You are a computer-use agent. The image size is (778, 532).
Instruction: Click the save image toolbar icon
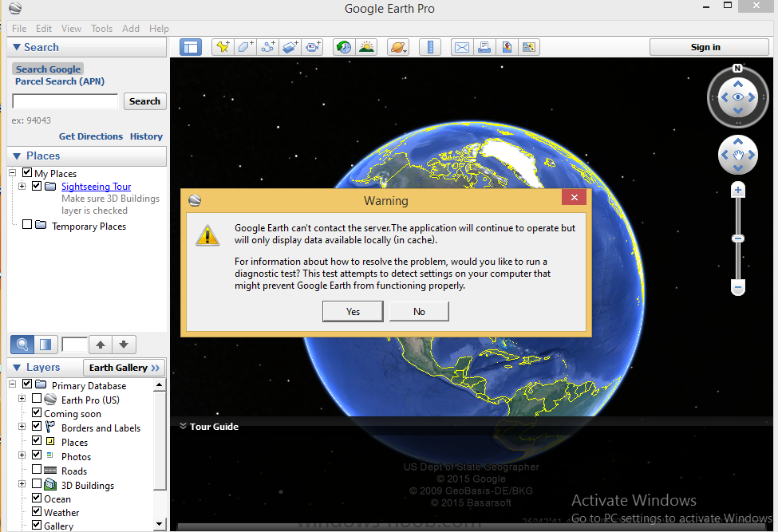[x=507, y=47]
